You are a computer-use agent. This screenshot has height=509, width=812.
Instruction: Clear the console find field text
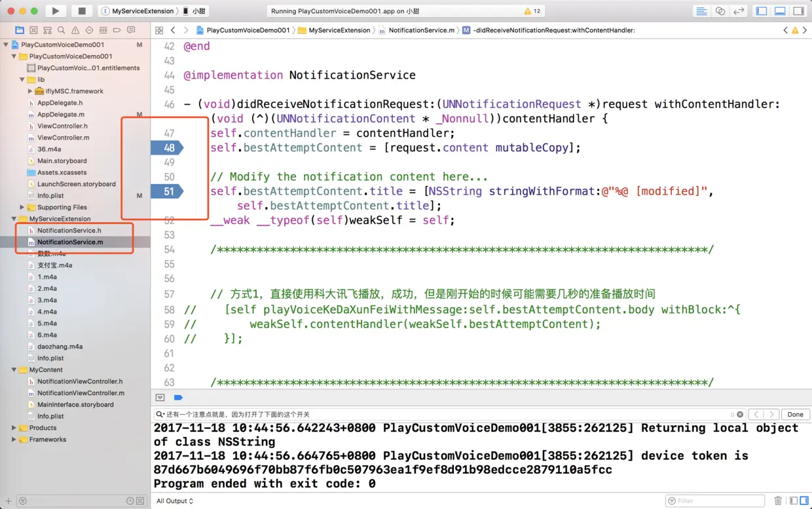(x=740, y=415)
